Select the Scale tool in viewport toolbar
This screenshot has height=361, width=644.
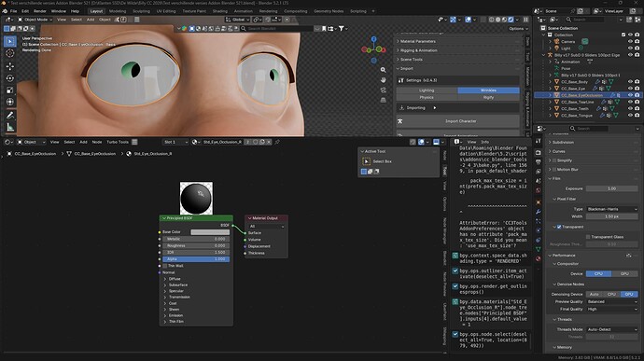[x=10, y=90]
